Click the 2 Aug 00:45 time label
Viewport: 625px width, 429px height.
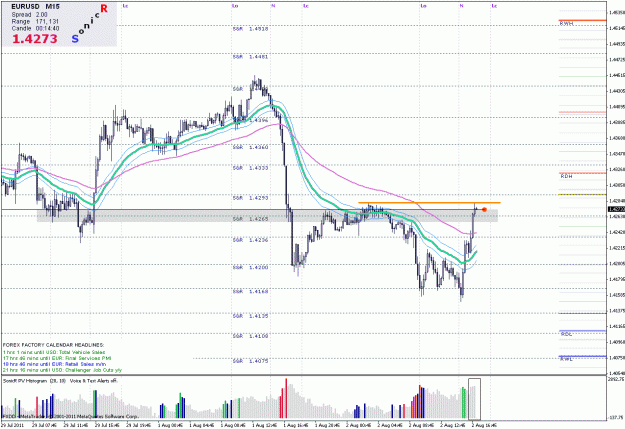(359, 425)
